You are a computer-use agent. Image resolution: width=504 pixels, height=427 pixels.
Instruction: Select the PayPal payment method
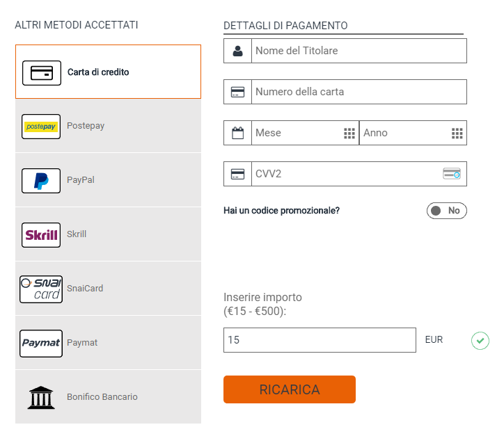coord(109,180)
